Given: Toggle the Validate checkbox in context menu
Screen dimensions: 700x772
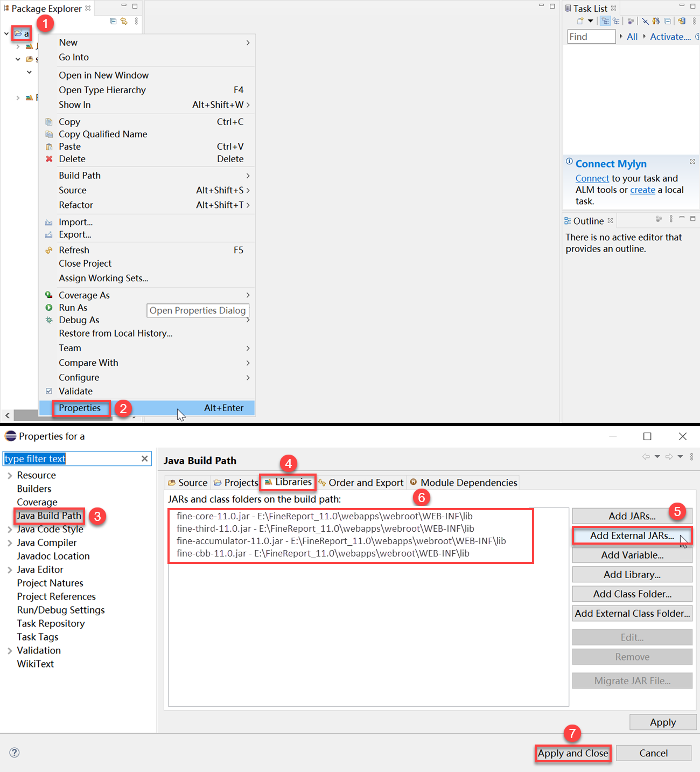Looking at the screenshot, I should pos(49,391).
